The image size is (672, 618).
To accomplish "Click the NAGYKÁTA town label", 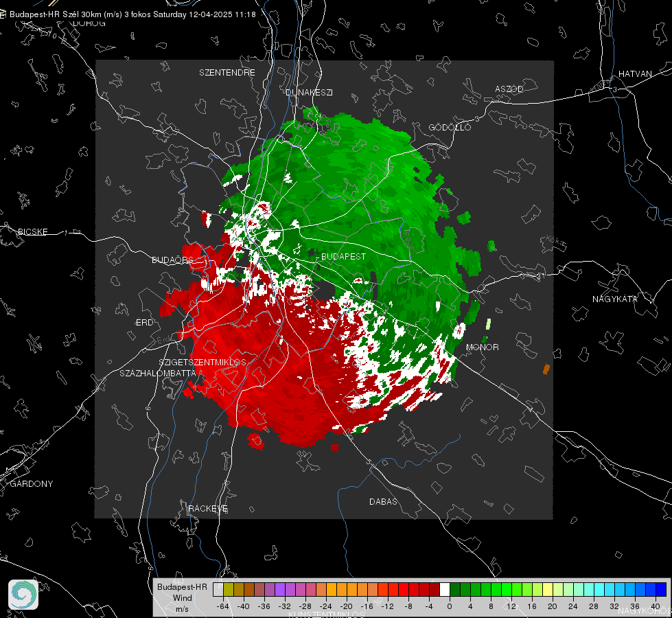I will click(x=614, y=299).
